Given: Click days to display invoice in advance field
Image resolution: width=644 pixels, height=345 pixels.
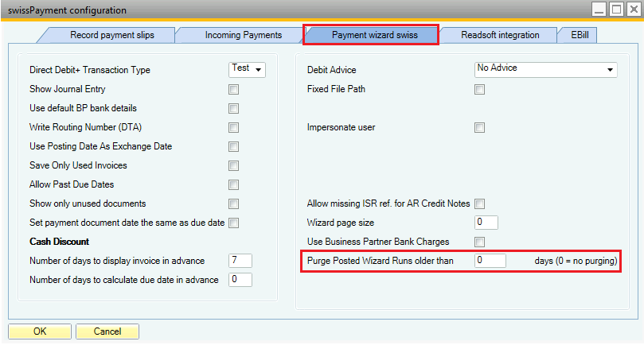Looking at the screenshot, I should 240,261.
